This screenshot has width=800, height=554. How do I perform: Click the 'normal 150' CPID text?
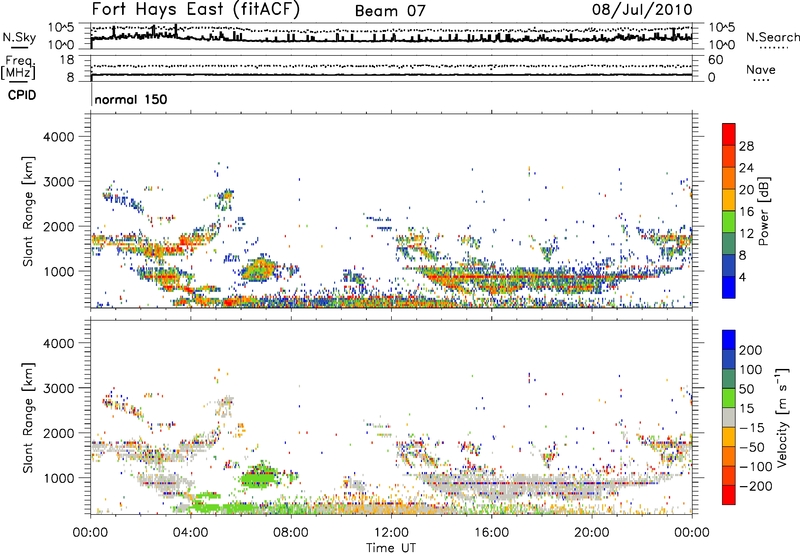coord(131,99)
